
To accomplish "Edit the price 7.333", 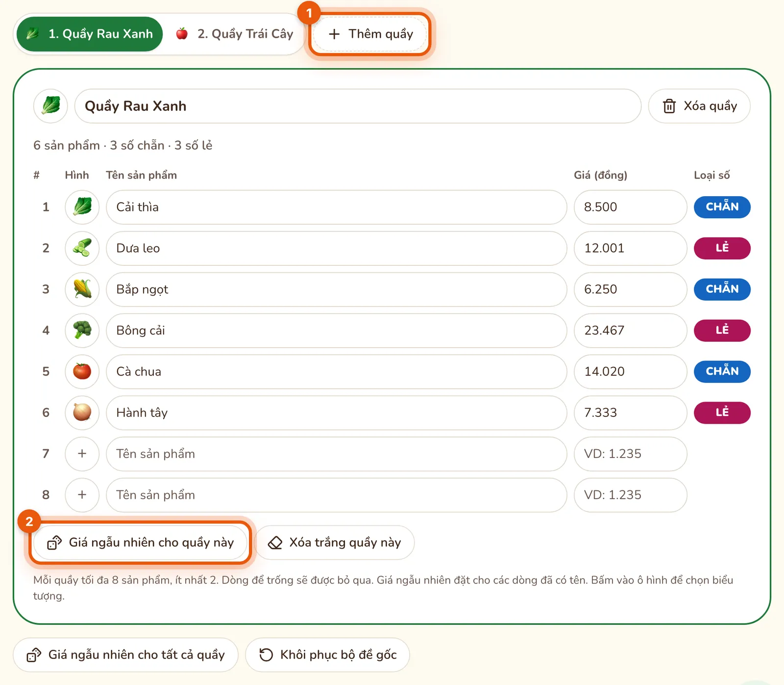I will point(630,413).
